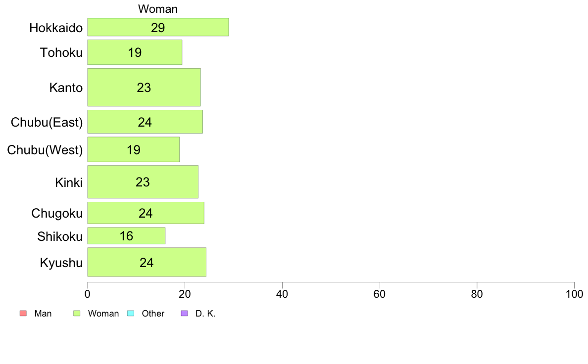Click the Woman column title above the bars
Screen dimensions: 588x364
tap(158, 9)
